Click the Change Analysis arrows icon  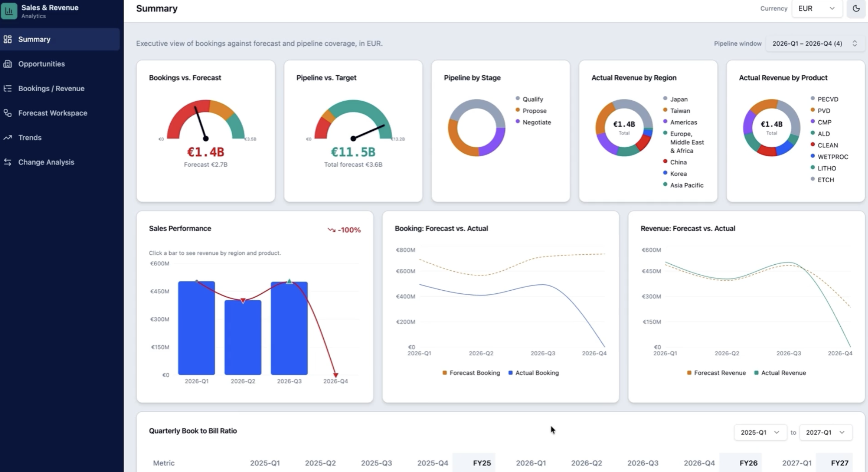click(7, 162)
